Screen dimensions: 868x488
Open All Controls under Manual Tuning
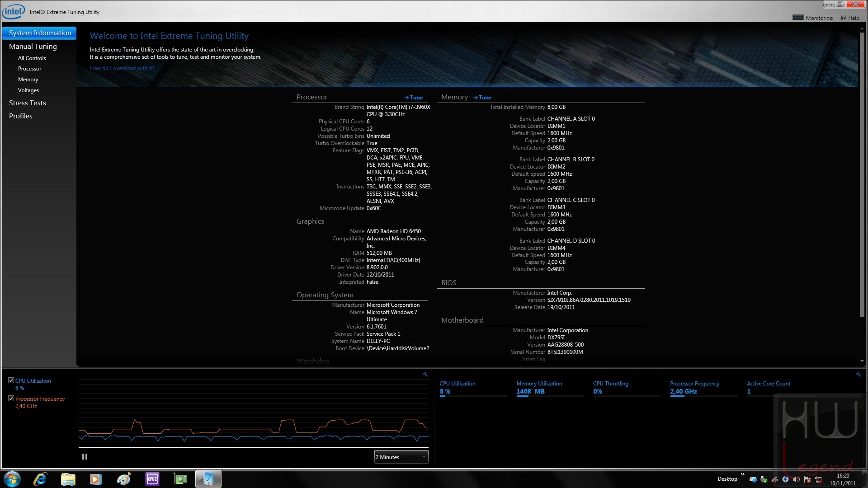(32, 58)
